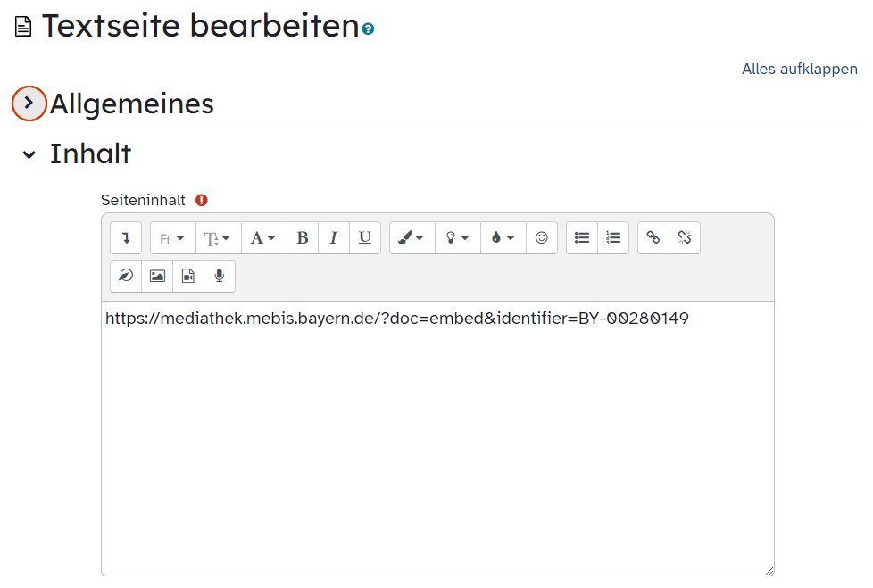
Task: Click the unlink icon
Action: pyautogui.click(x=685, y=238)
